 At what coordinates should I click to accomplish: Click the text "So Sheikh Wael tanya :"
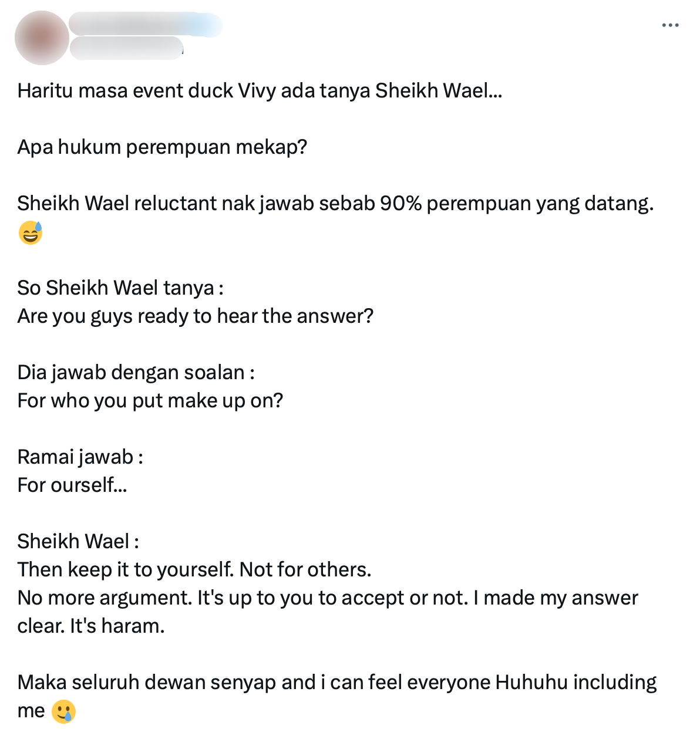point(120,288)
